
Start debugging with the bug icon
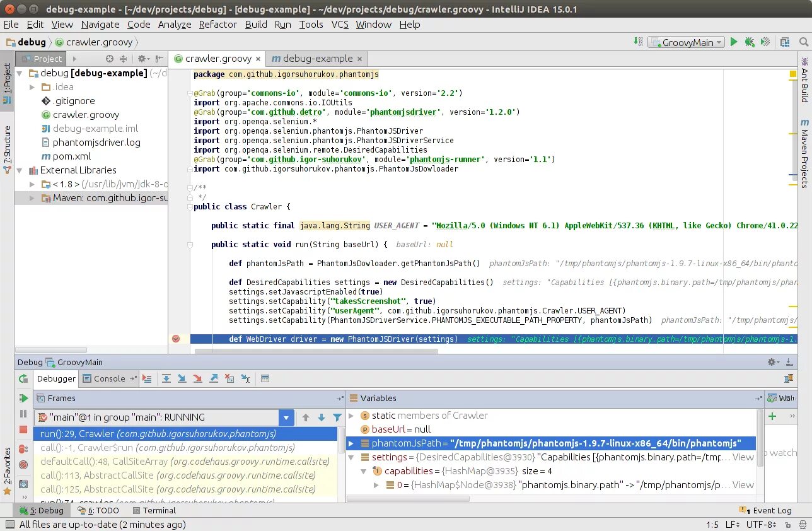tap(750, 42)
